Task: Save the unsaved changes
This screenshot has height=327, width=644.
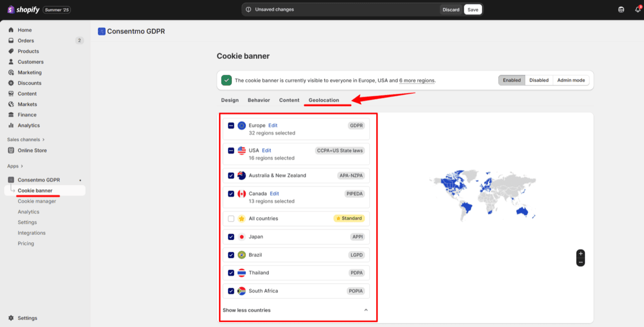Action: pos(473,10)
